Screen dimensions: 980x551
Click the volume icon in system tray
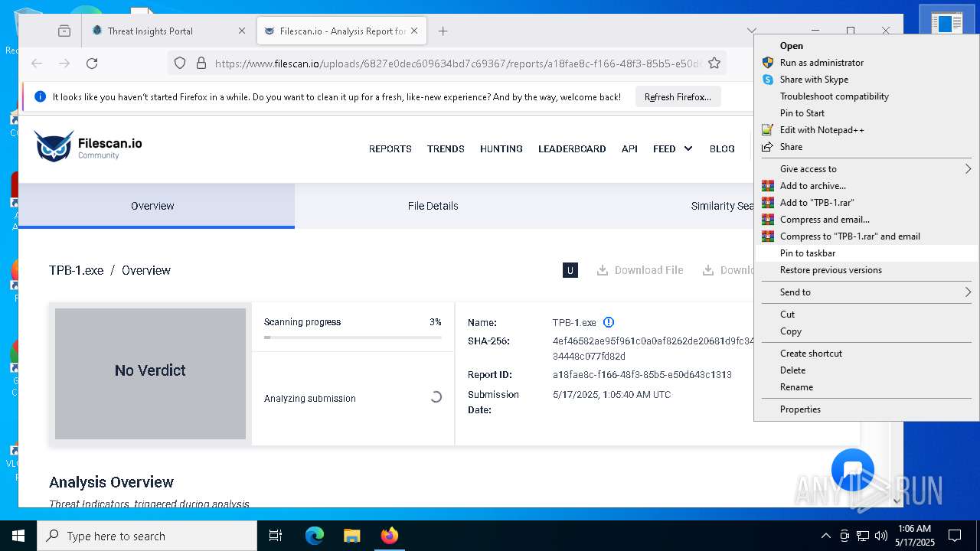coord(881,536)
